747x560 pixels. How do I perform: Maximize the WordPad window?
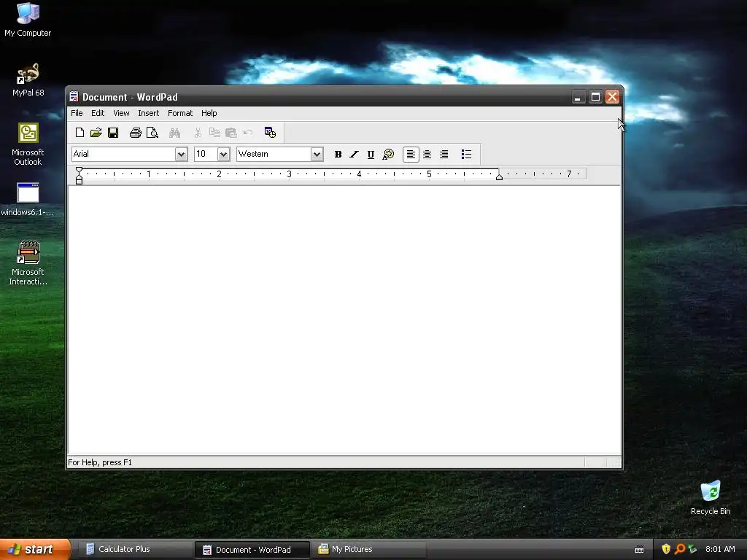(595, 97)
